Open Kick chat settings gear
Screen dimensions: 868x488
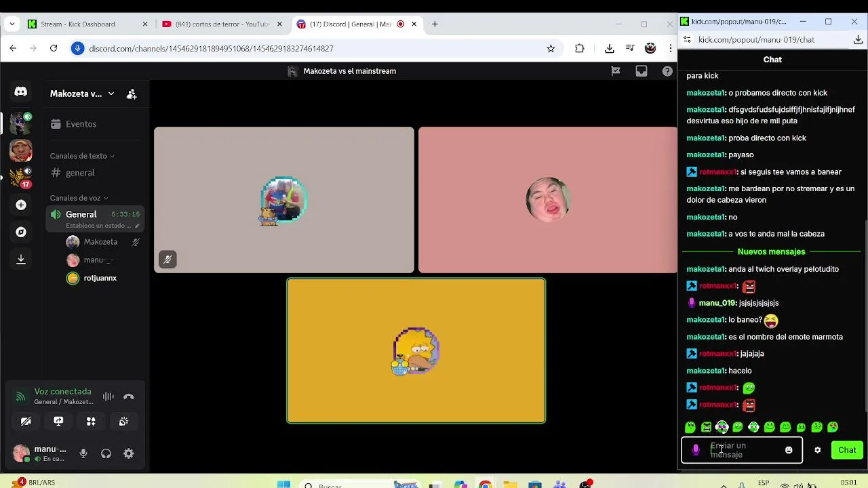[x=818, y=450]
